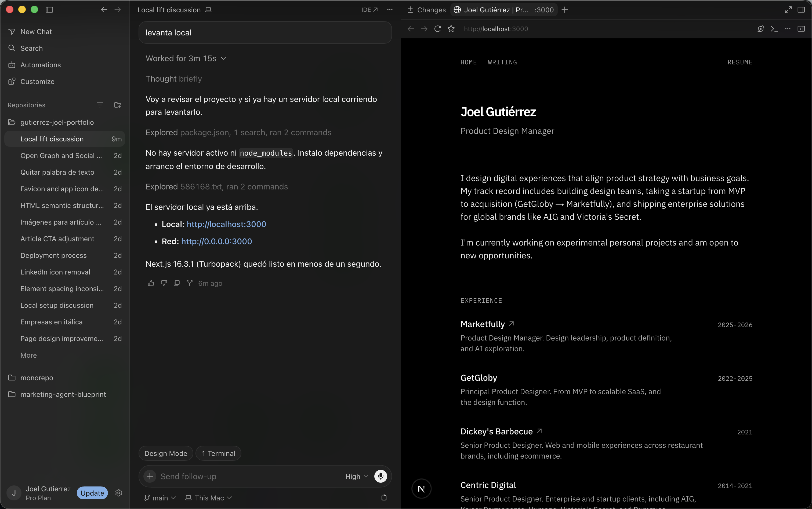Copy the response with copy icon
Screen dimensions: 812x509
pos(176,283)
